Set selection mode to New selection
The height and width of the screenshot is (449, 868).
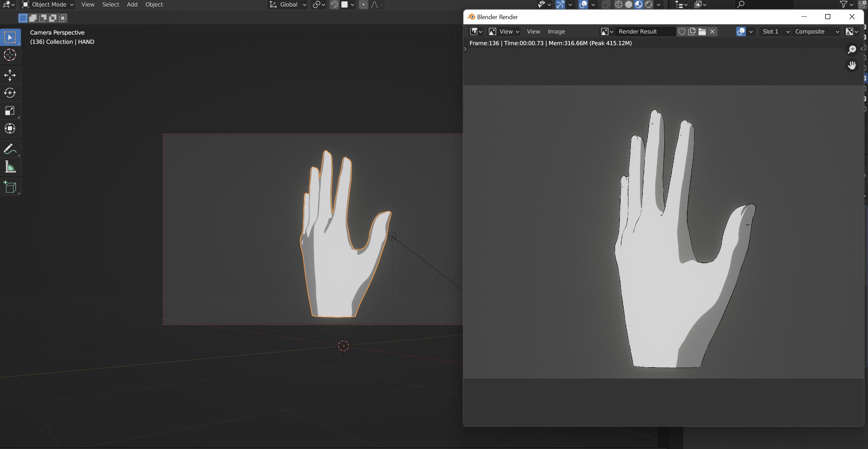(23, 18)
